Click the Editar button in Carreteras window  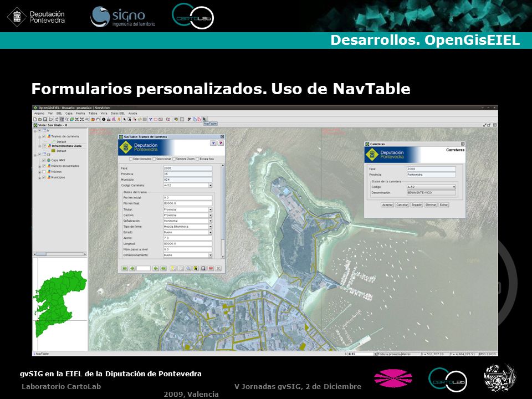(444, 205)
